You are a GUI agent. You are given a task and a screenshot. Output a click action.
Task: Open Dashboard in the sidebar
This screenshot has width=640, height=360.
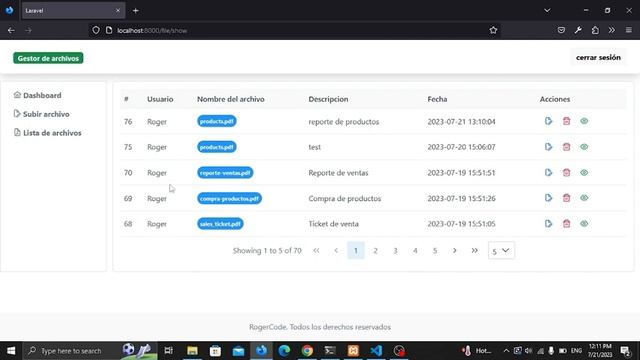pos(38,95)
